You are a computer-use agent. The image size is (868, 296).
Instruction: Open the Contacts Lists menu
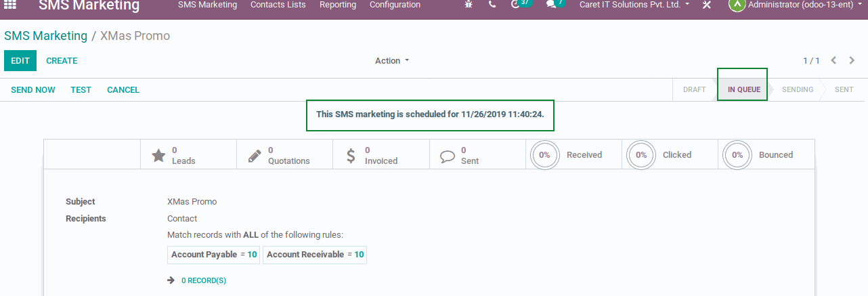click(278, 5)
